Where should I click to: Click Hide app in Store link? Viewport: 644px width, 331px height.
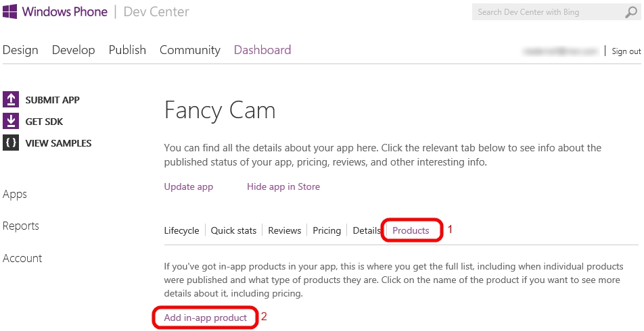[x=283, y=186]
